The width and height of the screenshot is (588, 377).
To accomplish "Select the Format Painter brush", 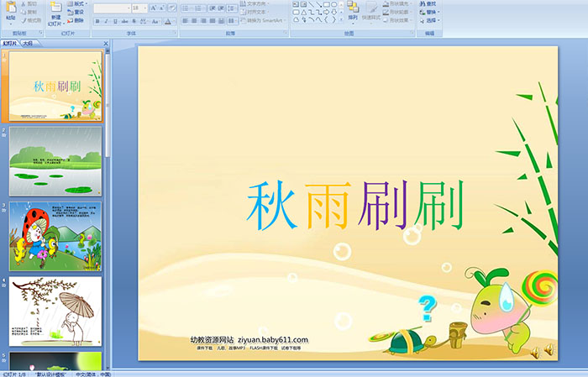I will tap(24, 20).
